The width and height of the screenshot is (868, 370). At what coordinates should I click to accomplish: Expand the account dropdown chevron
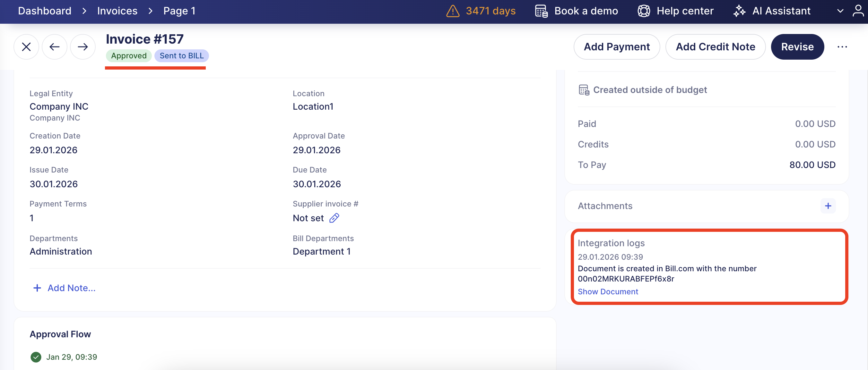click(x=840, y=11)
